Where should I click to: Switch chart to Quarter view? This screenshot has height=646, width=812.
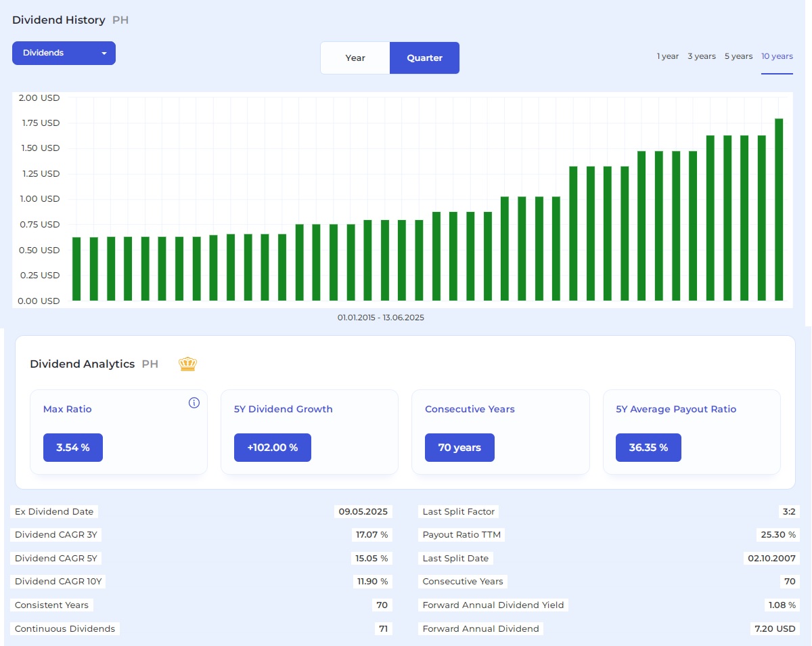click(424, 58)
